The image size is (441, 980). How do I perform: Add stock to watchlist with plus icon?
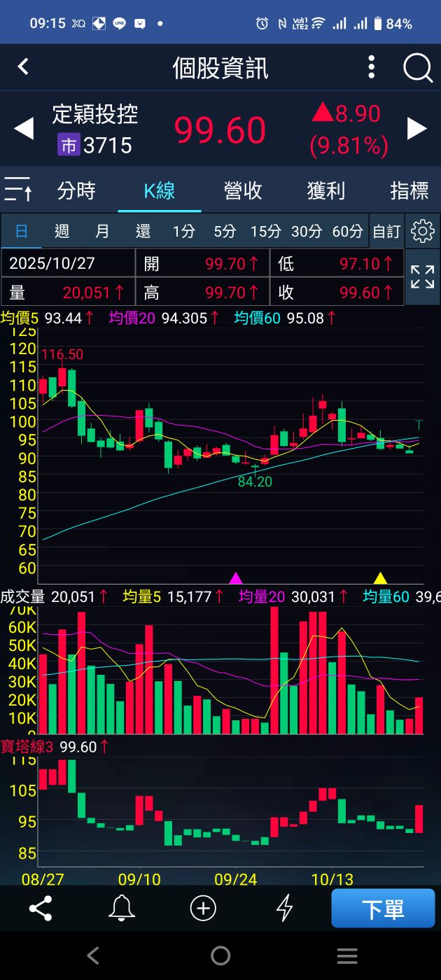coord(203,908)
